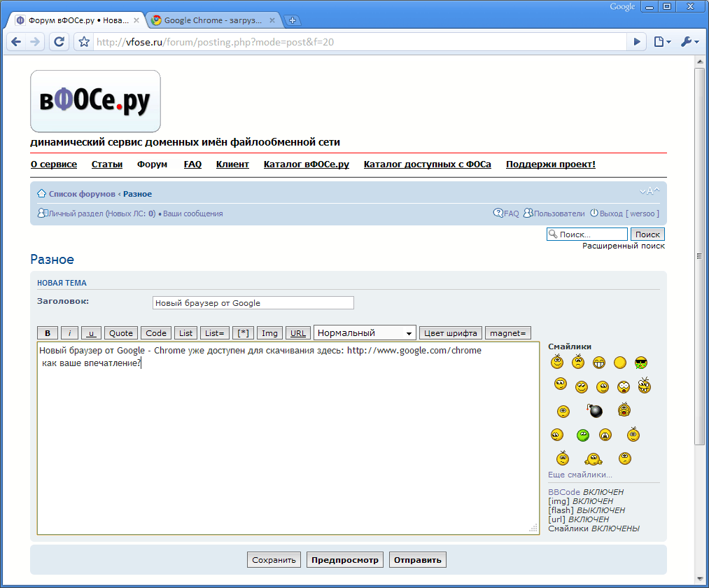Viewport: 709px width, 588px height.
Task: Bookmark the page using the star icon
Action: click(84, 42)
